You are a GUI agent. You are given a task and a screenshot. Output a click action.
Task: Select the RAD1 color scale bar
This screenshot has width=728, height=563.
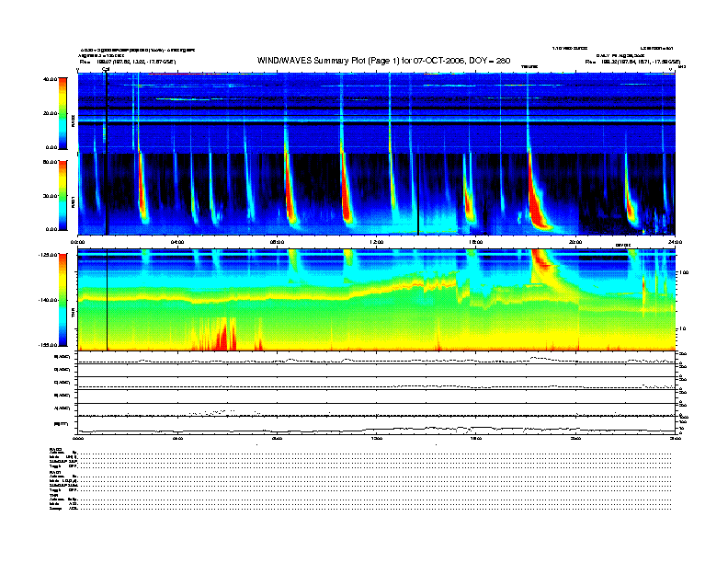pos(63,196)
